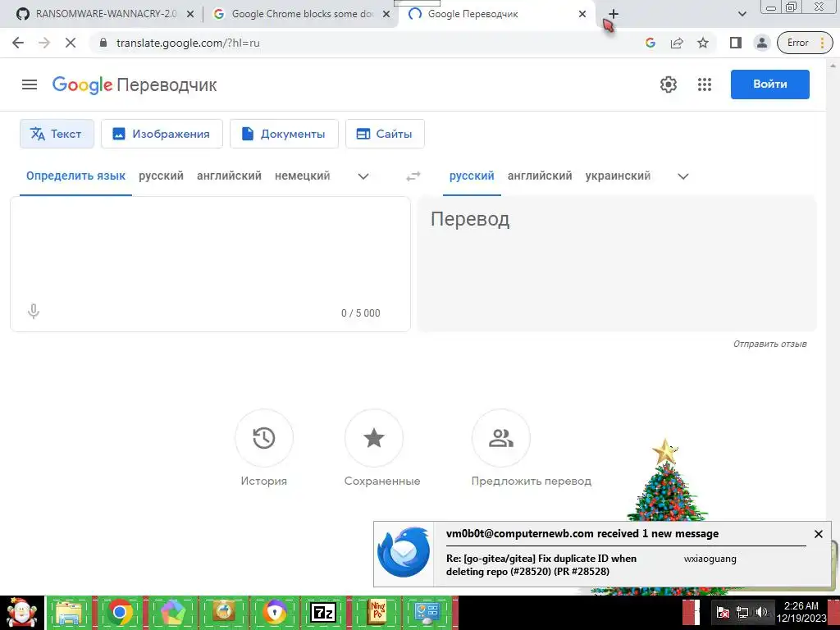Switch to Документы translation mode

tap(284, 134)
